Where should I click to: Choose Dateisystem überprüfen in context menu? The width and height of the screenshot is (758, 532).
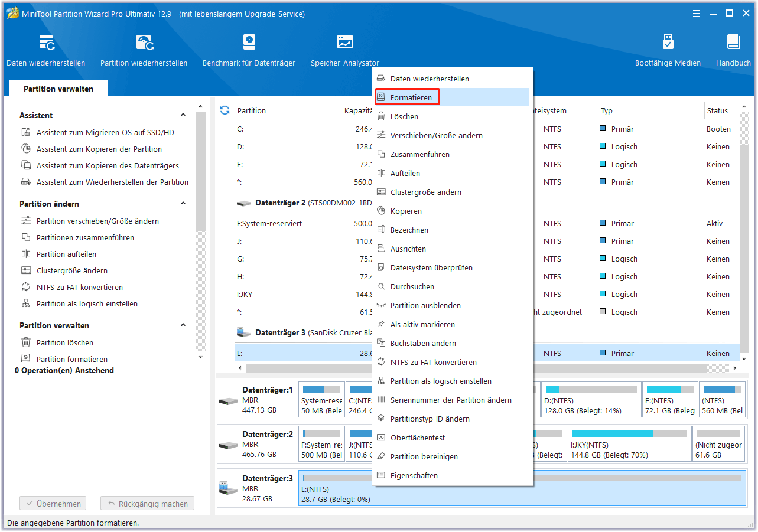click(x=452, y=267)
